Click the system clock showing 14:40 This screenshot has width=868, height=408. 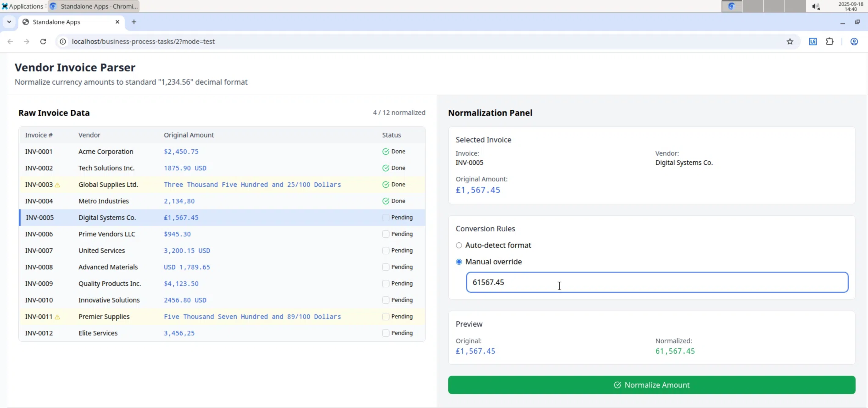[851, 6]
